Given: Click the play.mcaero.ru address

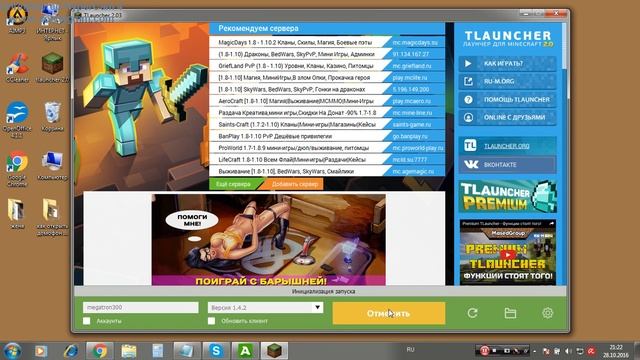Looking at the screenshot, I should [411, 101].
